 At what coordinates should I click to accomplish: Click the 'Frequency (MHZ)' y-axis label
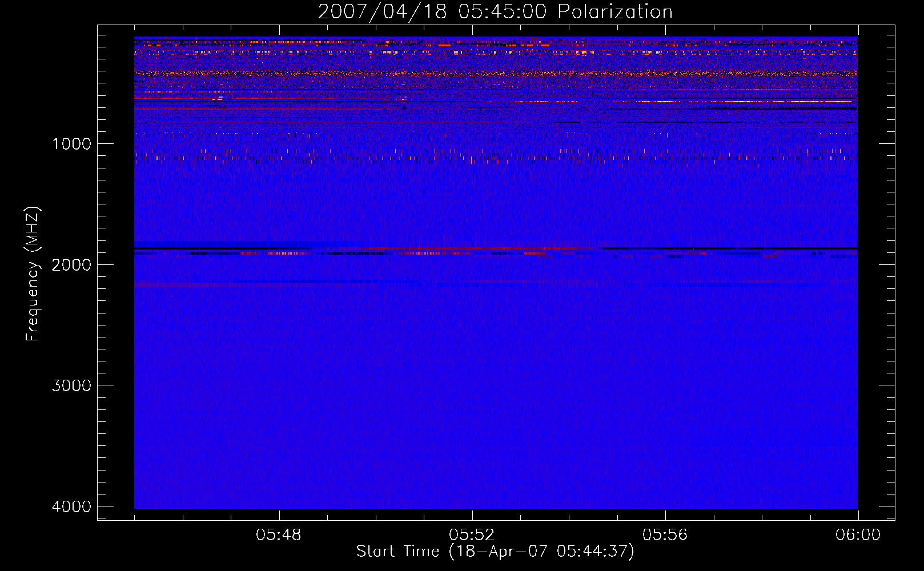tap(33, 274)
